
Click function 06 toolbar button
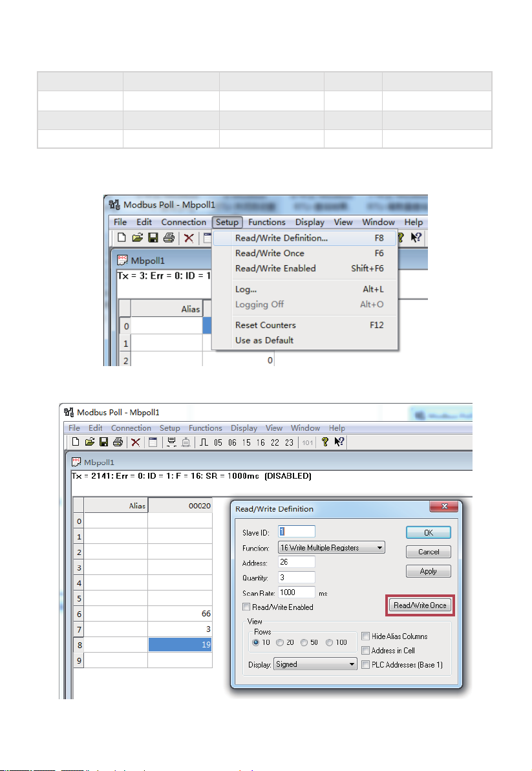(x=232, y=442)
